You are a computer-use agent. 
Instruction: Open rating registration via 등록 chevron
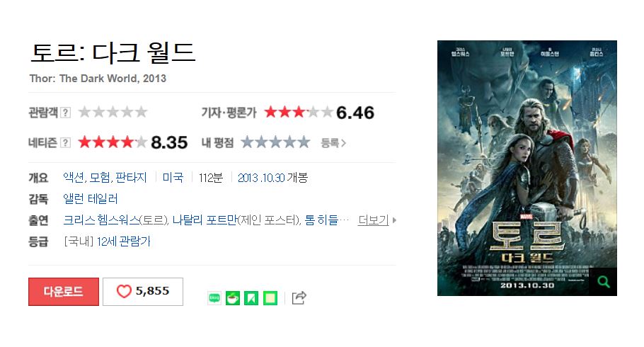(x=333, y=142)
